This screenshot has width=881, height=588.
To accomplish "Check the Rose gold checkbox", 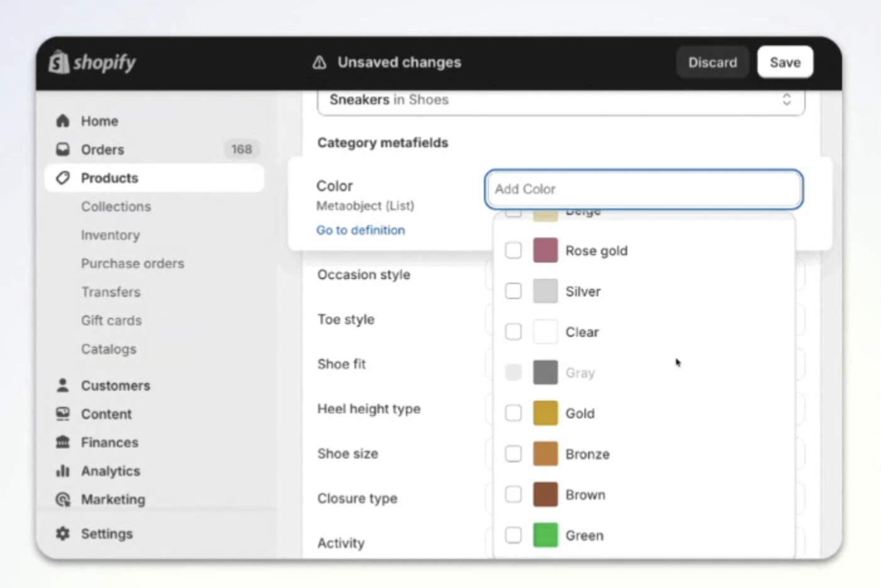I will point(513,250).
